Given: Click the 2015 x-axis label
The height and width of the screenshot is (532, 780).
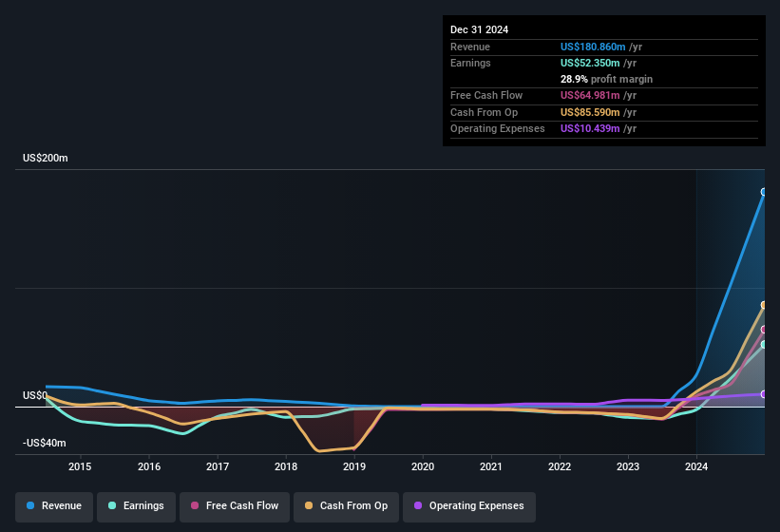Looking at the screenshot, I should pyautogui.click(x=80, y=466).
